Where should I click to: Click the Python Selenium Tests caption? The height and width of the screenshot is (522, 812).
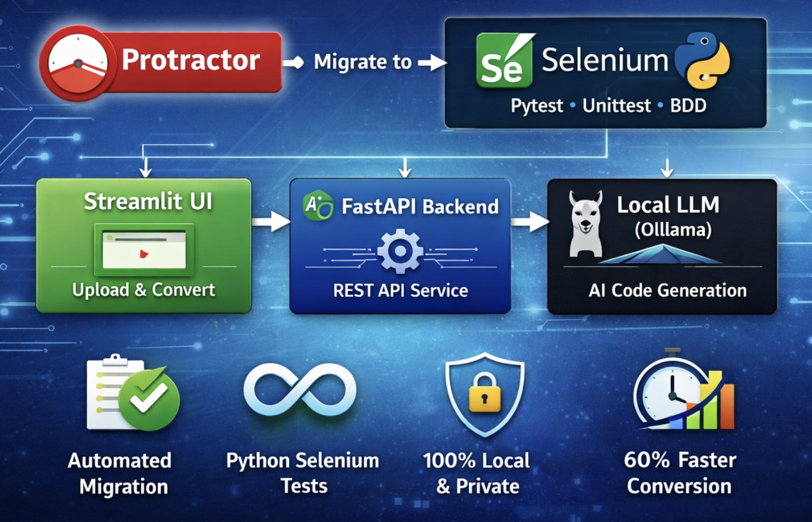(303, 473)
